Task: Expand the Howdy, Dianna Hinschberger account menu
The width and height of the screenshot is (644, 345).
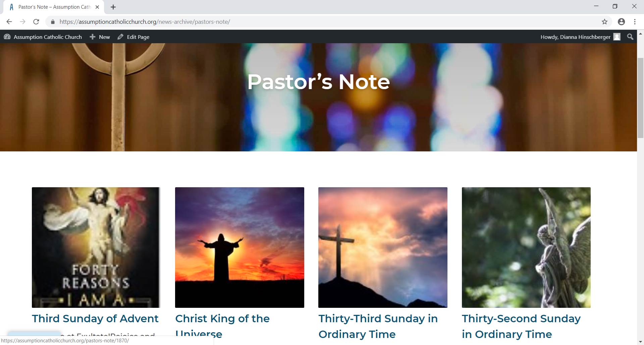Action: click(x=580, y=37)
